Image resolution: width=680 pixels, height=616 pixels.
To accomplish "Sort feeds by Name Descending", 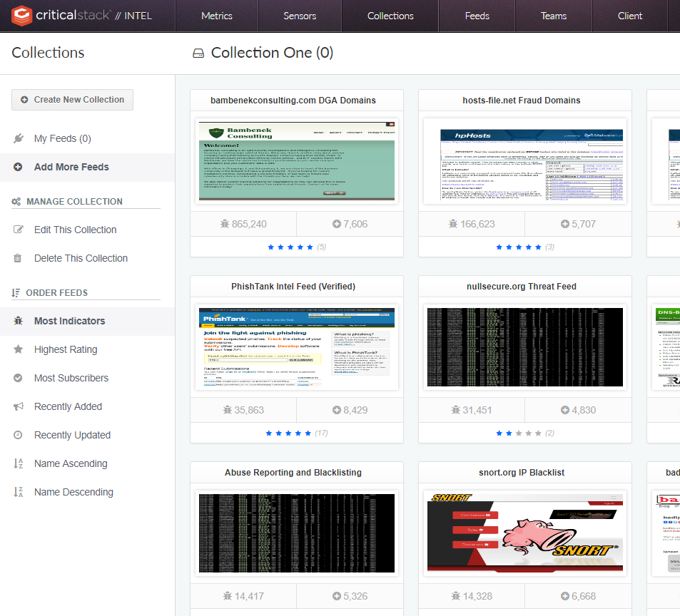I will 73,493.
